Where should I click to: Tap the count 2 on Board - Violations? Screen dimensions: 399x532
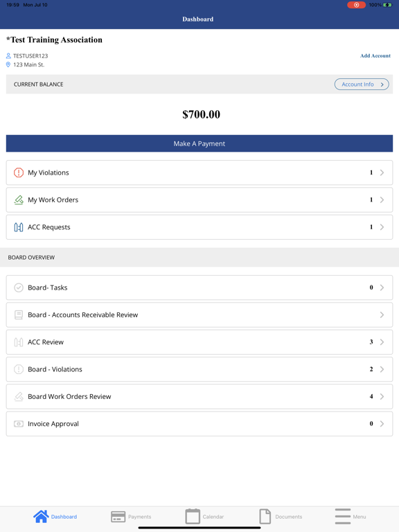pos(371,369)
